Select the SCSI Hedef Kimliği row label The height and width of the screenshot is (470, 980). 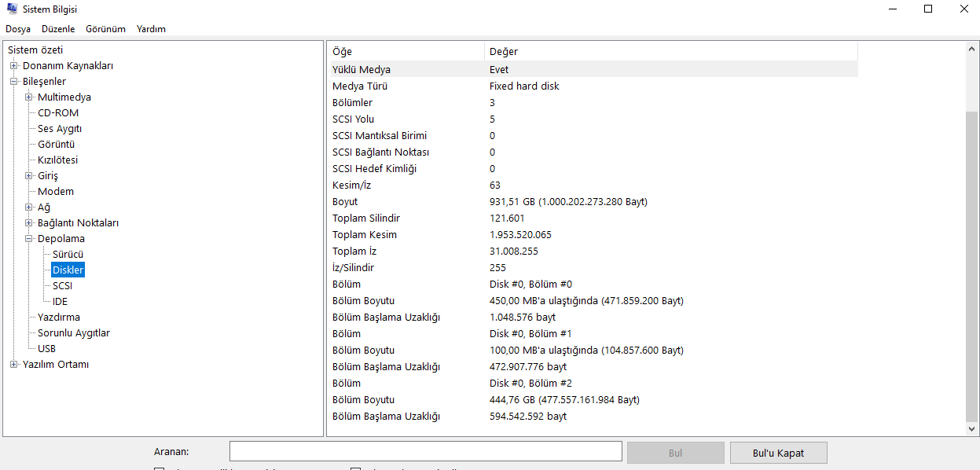375,169
